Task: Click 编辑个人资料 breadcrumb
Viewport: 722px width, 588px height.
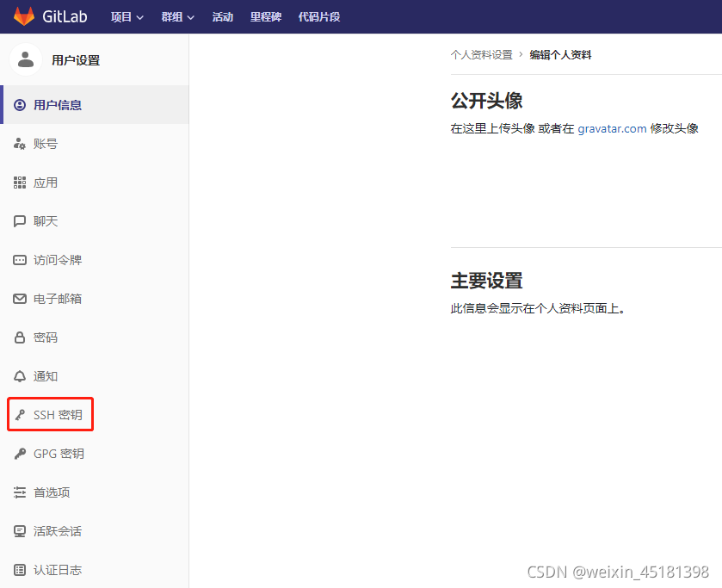Action: pyautogui.click(x=560, y=55)
